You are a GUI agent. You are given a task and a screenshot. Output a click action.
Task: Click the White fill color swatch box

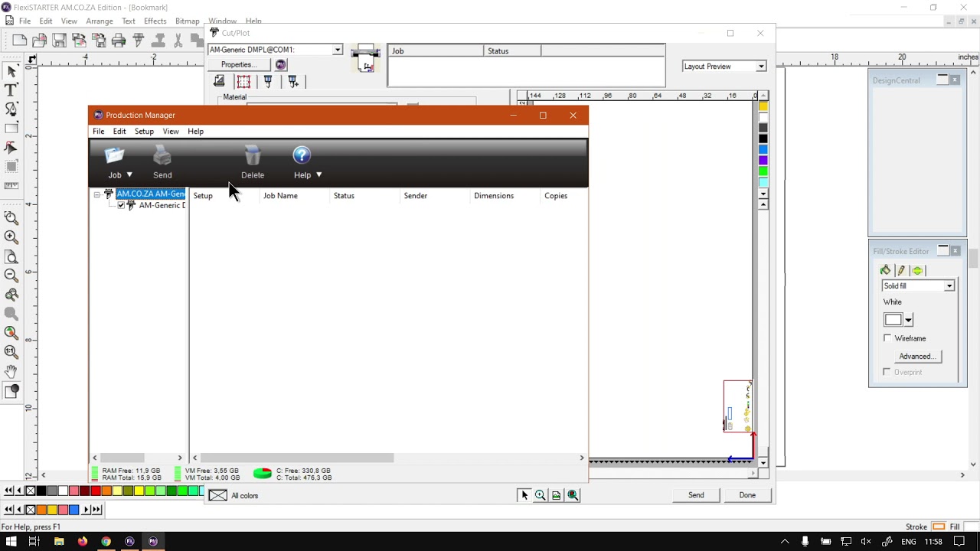893,321
